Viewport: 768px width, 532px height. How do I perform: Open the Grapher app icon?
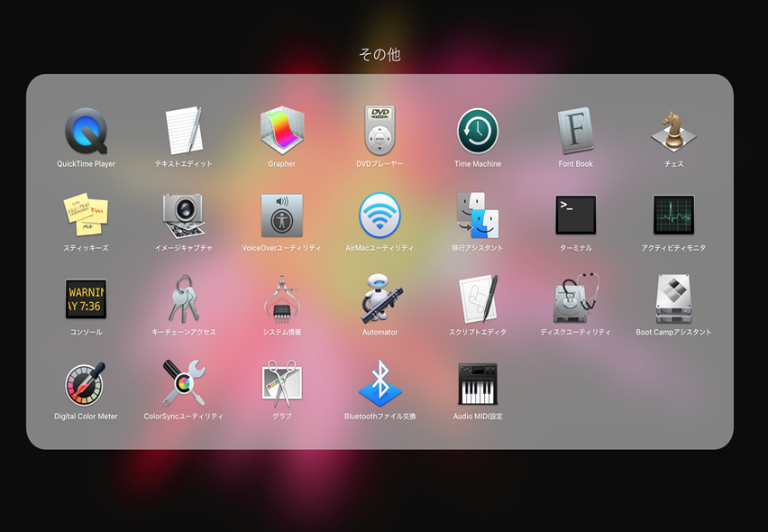[x=281, y=131]
